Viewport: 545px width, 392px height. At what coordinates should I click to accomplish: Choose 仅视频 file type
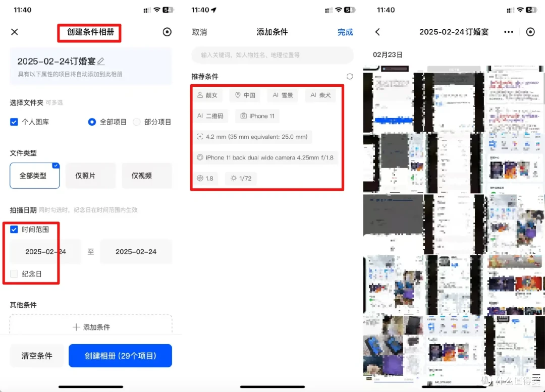tap(147, 176)
